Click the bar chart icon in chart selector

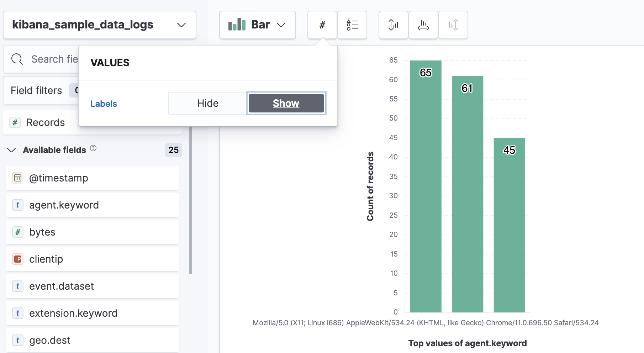point(237,25)
